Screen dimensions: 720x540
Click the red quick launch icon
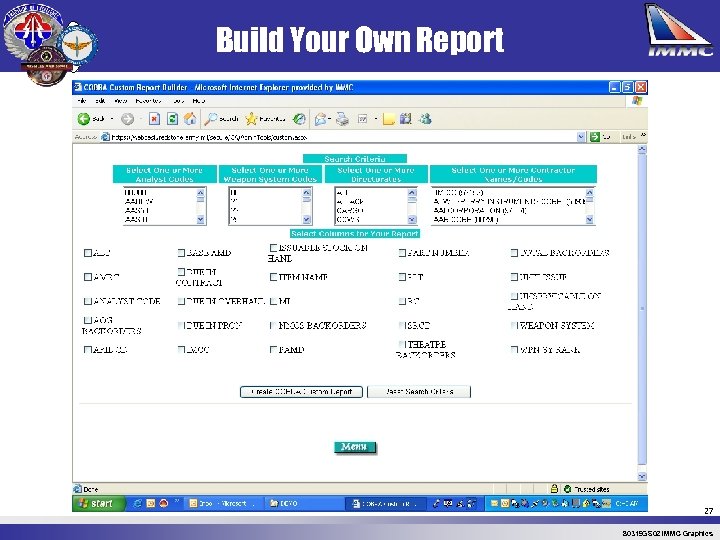coord(164,503)
